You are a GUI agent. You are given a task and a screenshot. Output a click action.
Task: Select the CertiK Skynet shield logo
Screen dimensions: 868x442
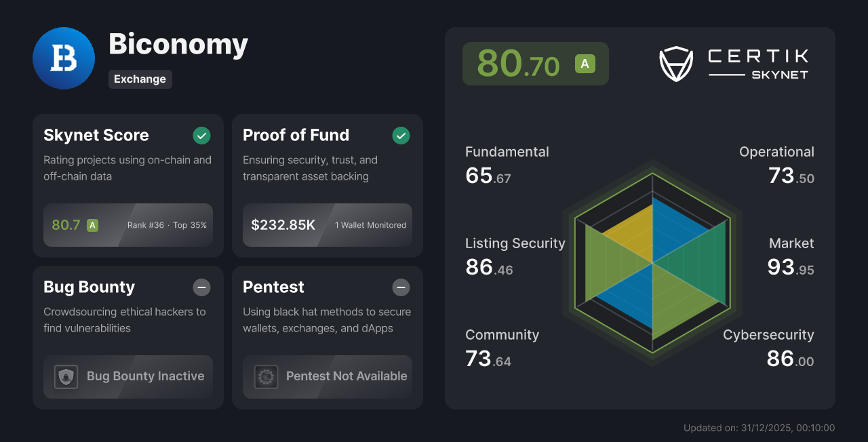click(x=675, y=64)
